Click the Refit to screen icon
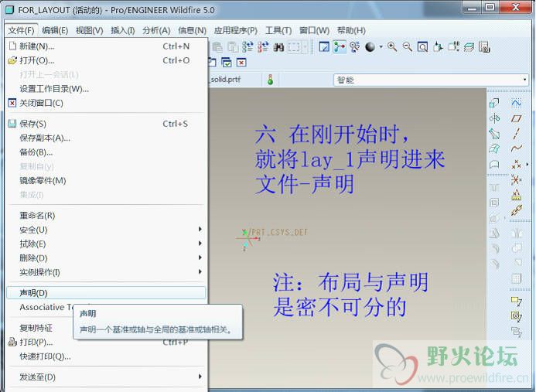 point(422,47)
